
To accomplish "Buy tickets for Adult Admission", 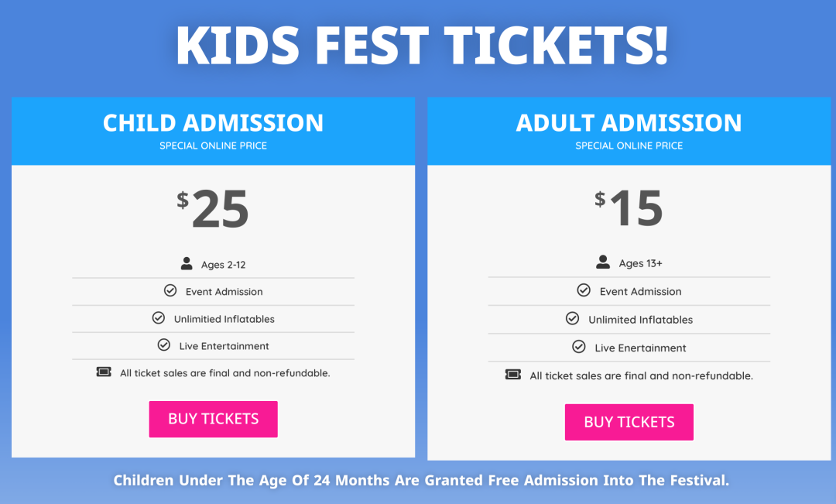I will [629, 422].
